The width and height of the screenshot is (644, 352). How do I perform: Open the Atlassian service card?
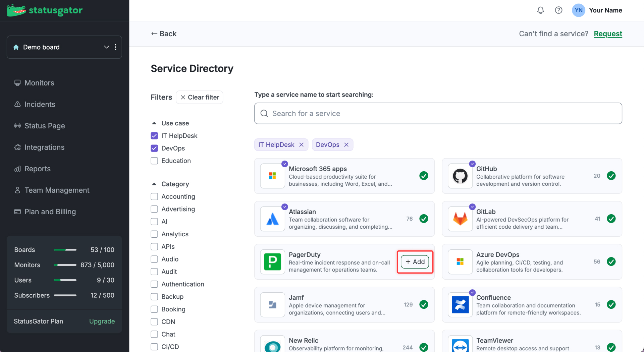coord(344,219)
